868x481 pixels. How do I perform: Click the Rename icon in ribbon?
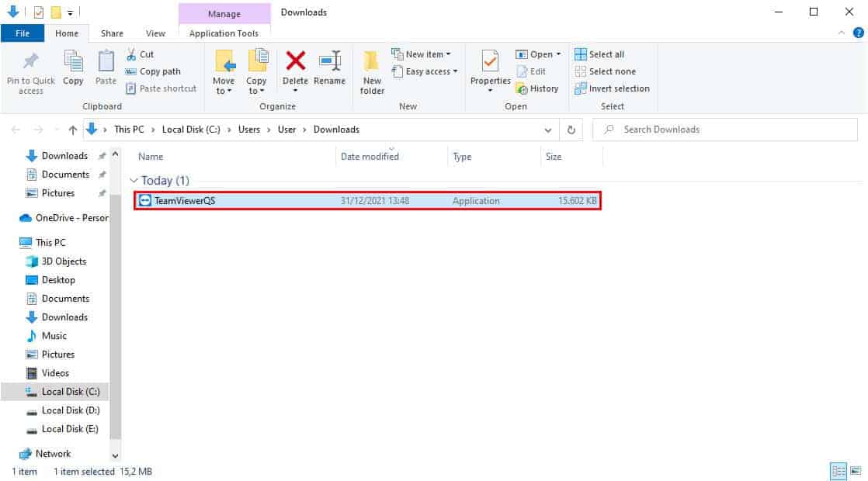[330, 62]
